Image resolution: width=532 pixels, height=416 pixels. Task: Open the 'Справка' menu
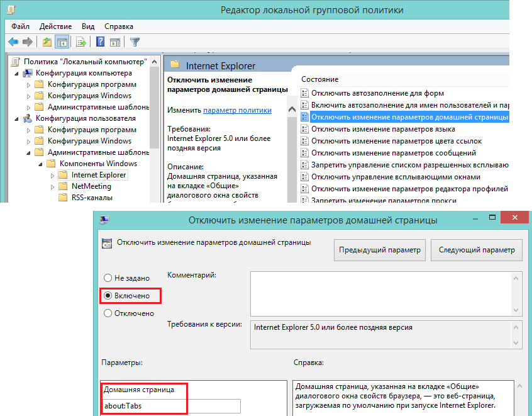click(x=119, y=26)
